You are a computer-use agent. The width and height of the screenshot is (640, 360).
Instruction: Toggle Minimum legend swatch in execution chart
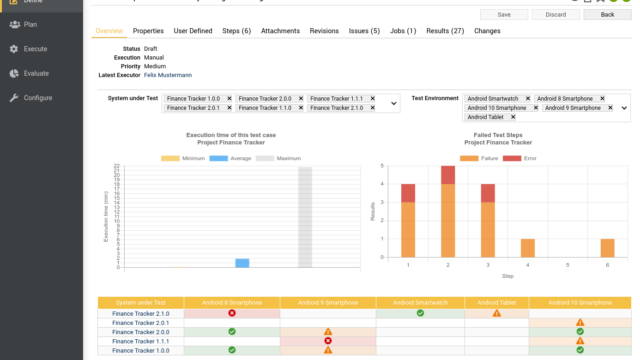[170, 158]
